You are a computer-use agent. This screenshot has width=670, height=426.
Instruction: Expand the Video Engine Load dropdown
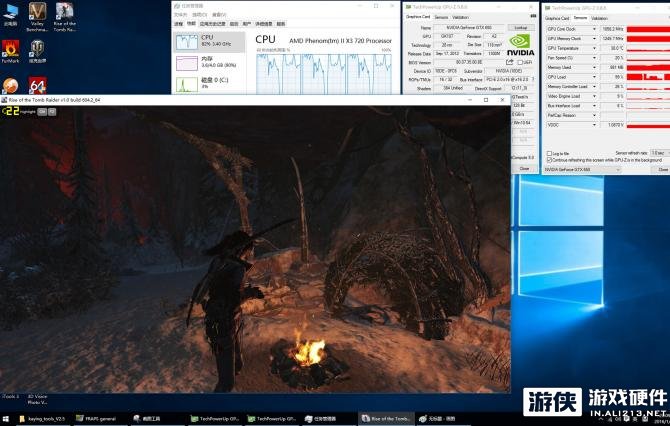[594, 96]
